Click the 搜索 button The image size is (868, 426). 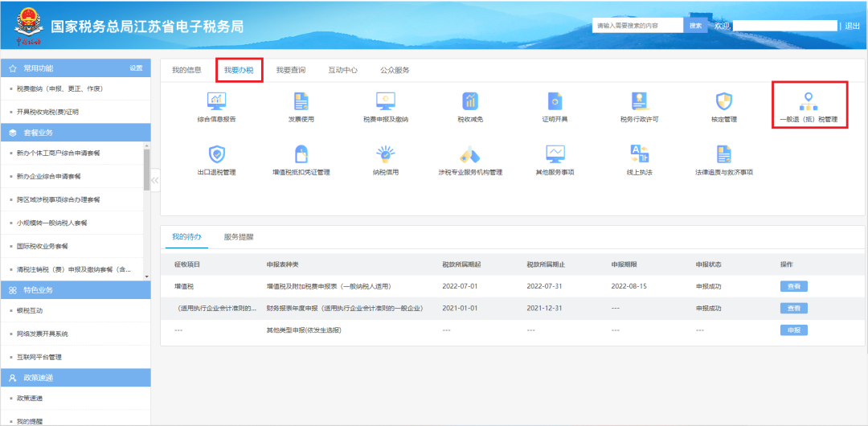pos(695,26)
